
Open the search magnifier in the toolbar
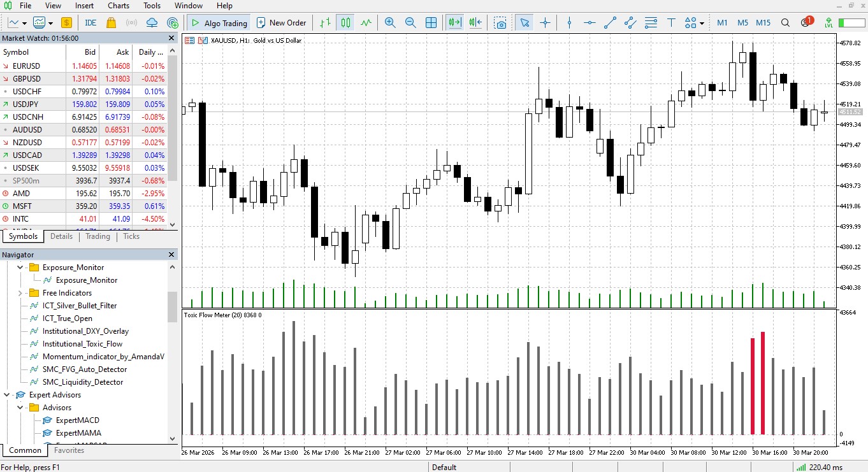[786, 22]
